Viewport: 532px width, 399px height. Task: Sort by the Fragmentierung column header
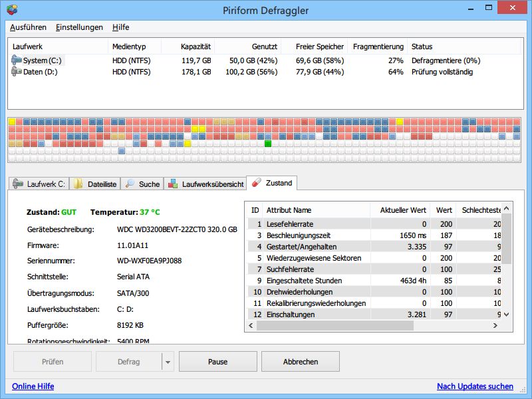pyautogui.click(x=378, y=47)
